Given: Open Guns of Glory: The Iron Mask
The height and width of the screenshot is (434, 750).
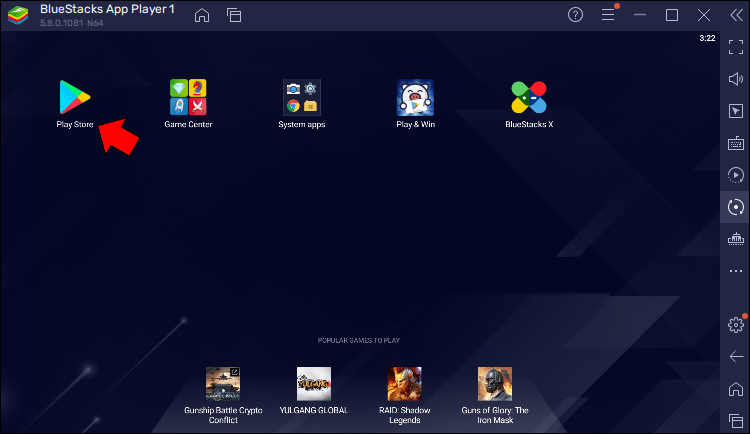Looking at the screenshot, I should pyautogui.click(x=494, y=383).
